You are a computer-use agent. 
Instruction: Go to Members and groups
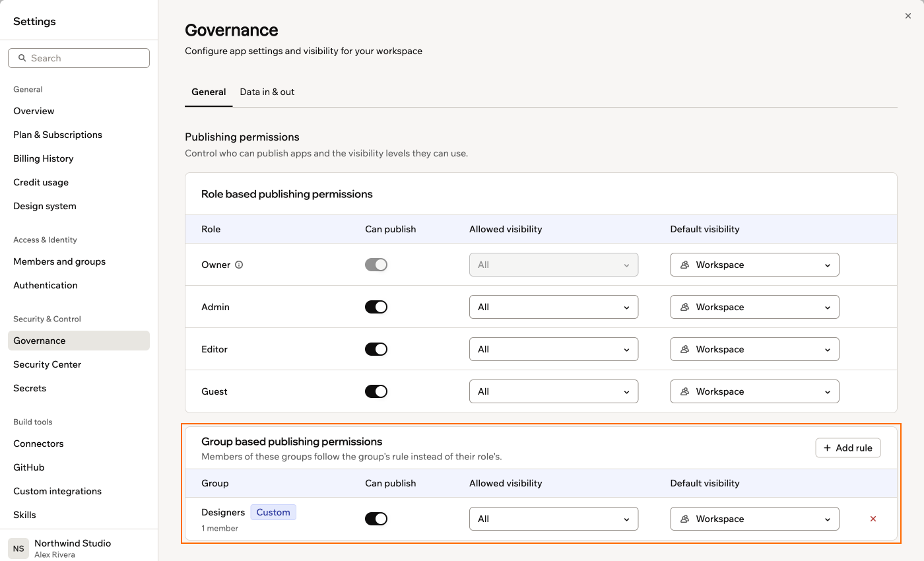pos(79,261)
